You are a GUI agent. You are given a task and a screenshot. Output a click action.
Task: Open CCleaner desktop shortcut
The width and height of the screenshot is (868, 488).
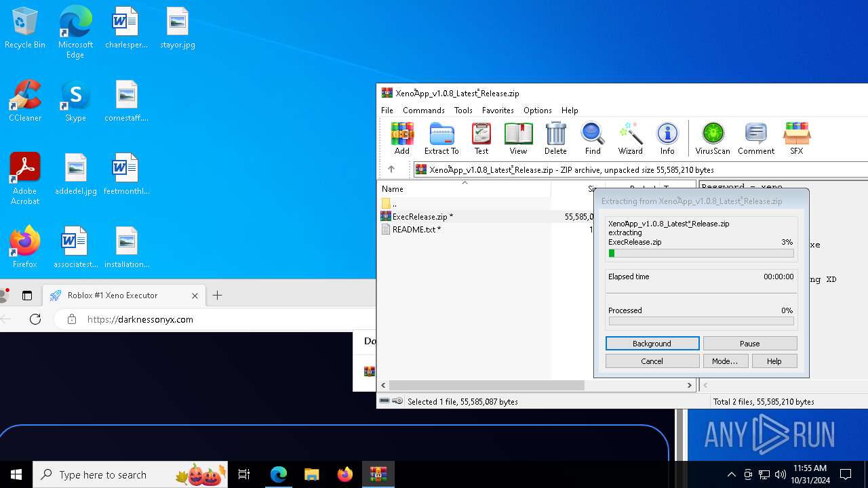[x=25, y=102]
